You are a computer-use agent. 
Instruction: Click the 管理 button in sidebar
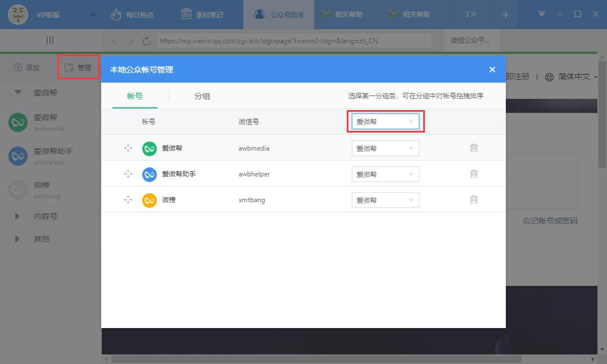pos(78,67)
